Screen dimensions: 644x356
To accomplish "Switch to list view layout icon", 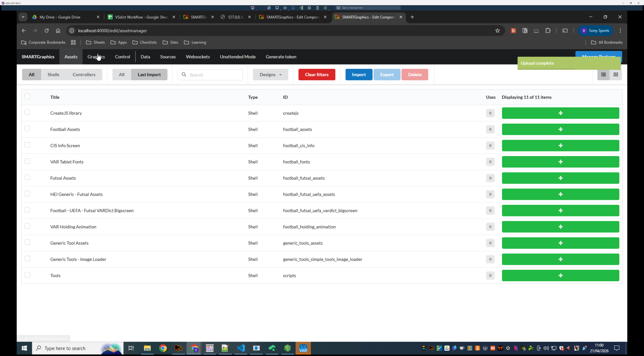I will [x=603, y=75].
